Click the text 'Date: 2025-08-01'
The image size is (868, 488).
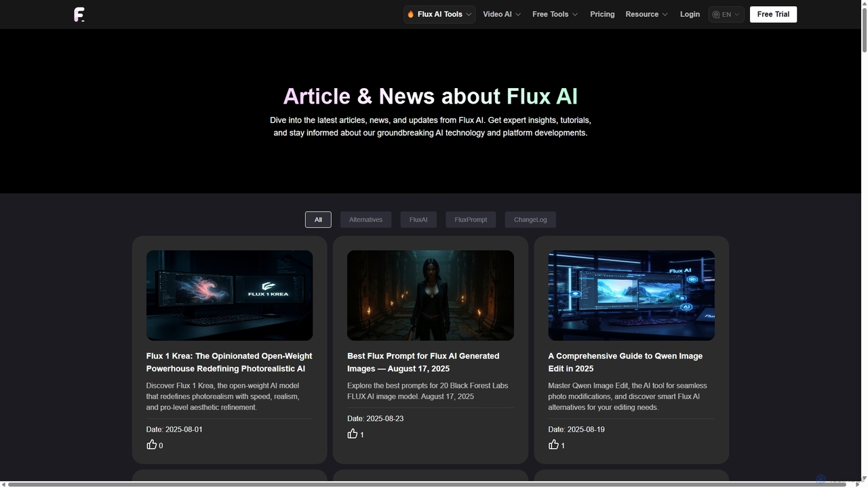click(174, 430)
